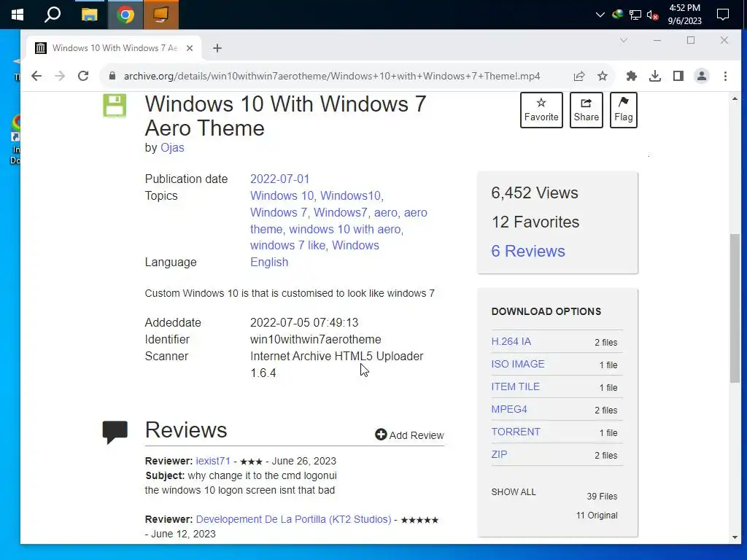Open the windows 7 like topic

(287, 245)
